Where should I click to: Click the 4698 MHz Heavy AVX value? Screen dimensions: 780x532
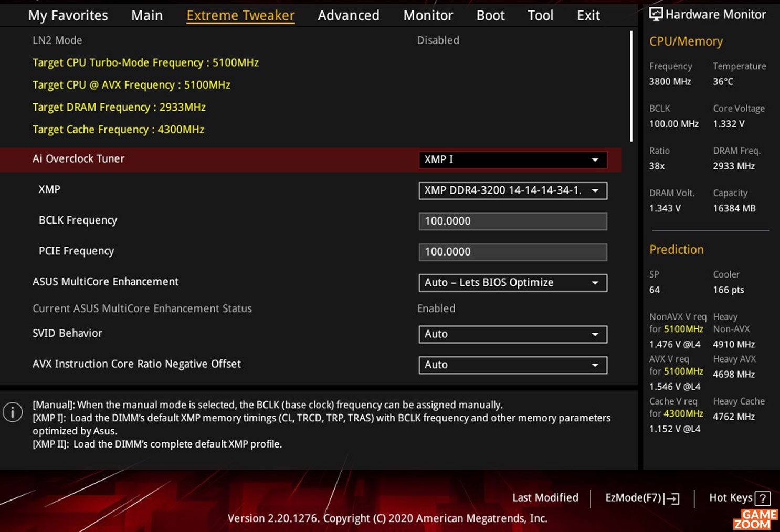(734, 374)
